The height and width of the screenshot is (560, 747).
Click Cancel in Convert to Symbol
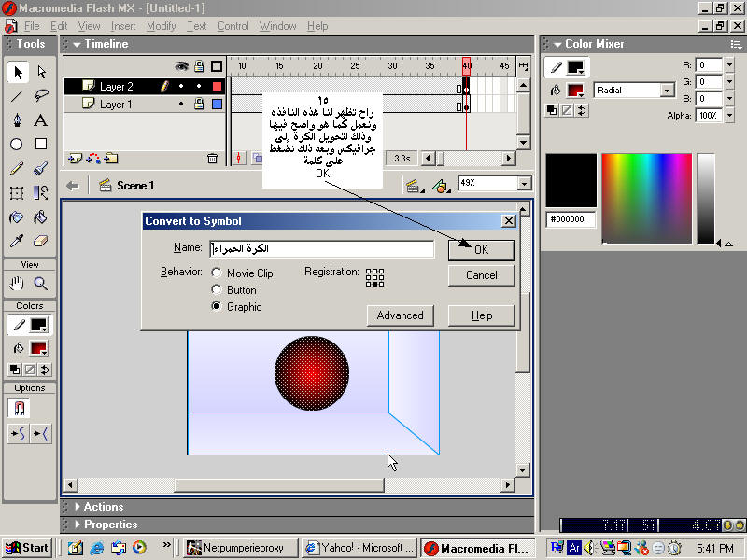[x=482, y=275]
